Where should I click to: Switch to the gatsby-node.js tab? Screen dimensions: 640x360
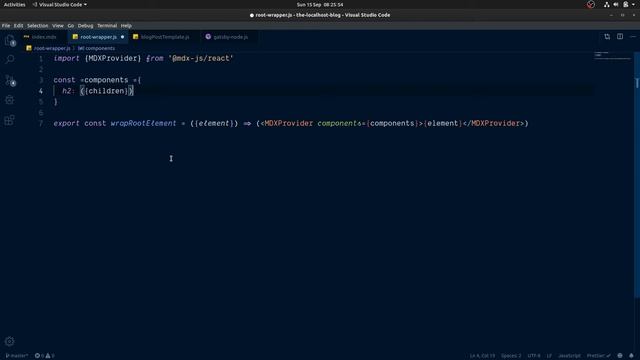230,37
